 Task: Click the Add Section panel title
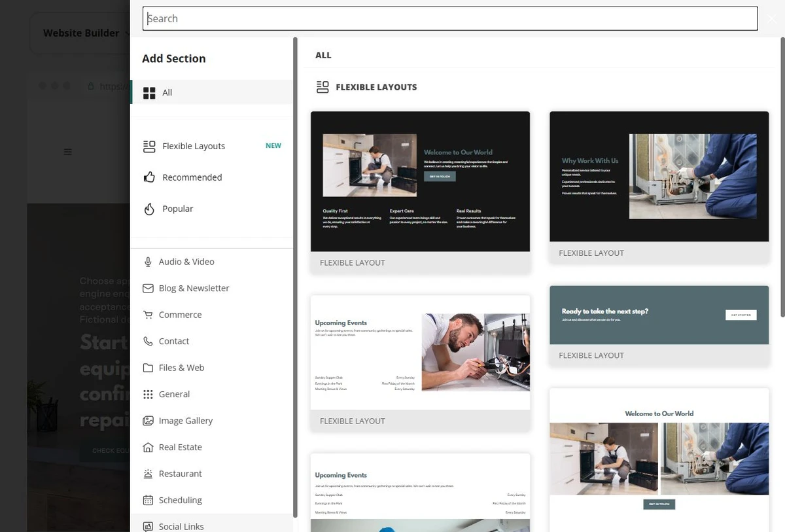(x=174, y=58)
